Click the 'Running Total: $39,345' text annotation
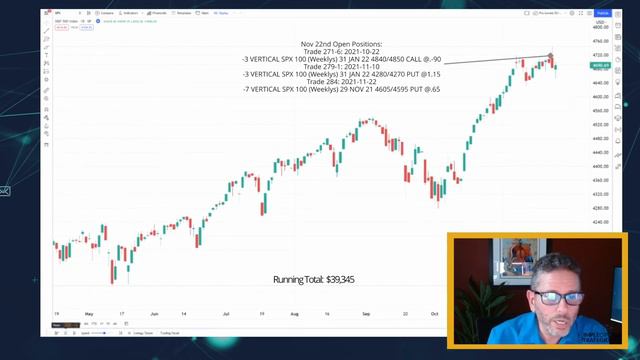The width and height of the screenshot is (640, 360). pos(313,280)
